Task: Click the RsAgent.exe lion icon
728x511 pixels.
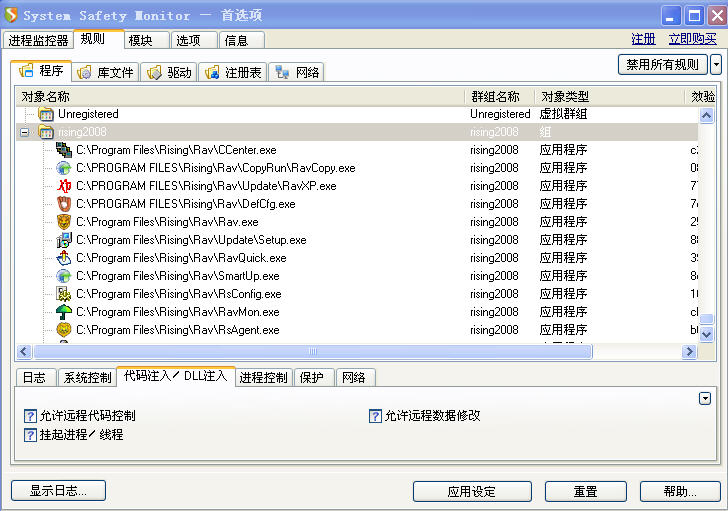Action: coord(64,330)
